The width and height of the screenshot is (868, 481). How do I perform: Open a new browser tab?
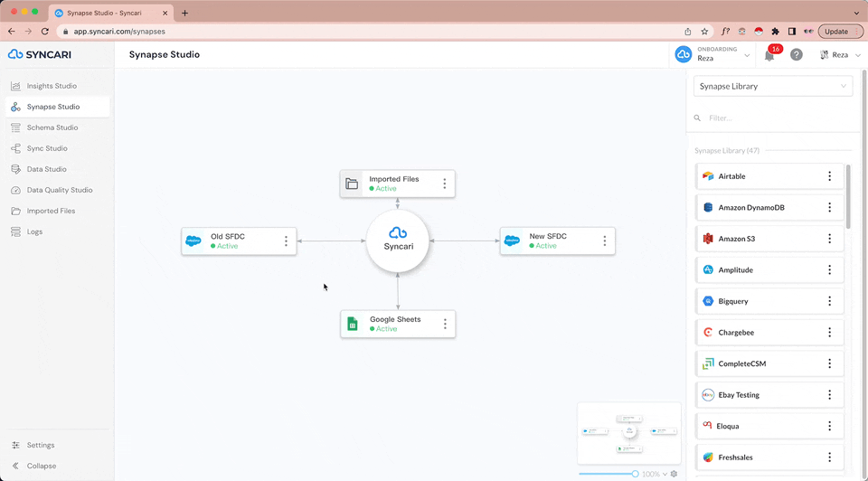click(184, 13)
